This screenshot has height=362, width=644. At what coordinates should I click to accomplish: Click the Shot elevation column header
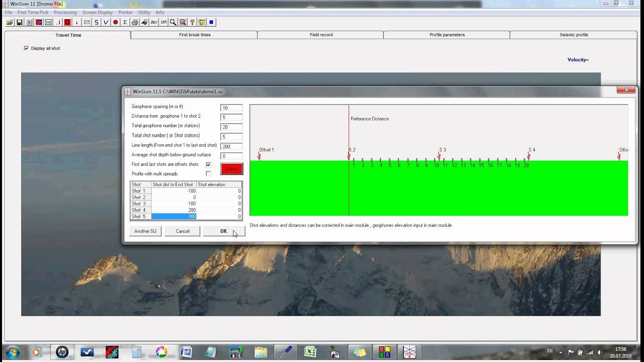(x=219, y=185)
